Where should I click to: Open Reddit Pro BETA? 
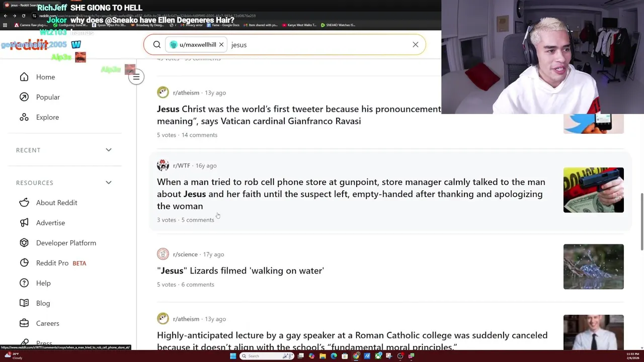click(x=61, y=263)
